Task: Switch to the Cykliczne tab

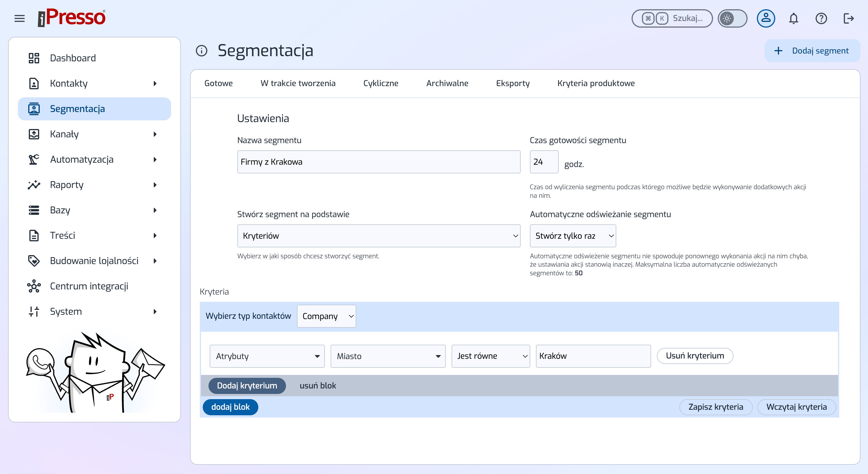Action: pos(380,83)
